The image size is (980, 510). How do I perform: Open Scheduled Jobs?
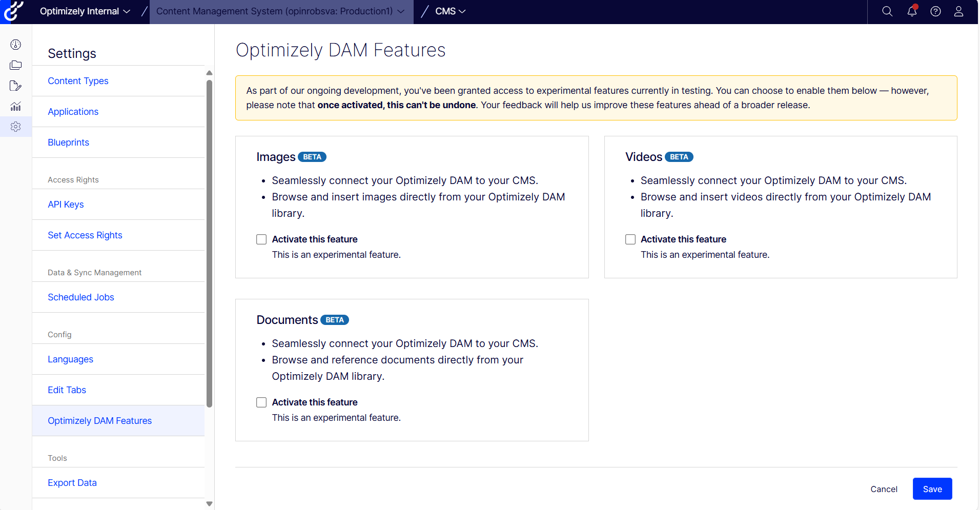coord(81,297)
